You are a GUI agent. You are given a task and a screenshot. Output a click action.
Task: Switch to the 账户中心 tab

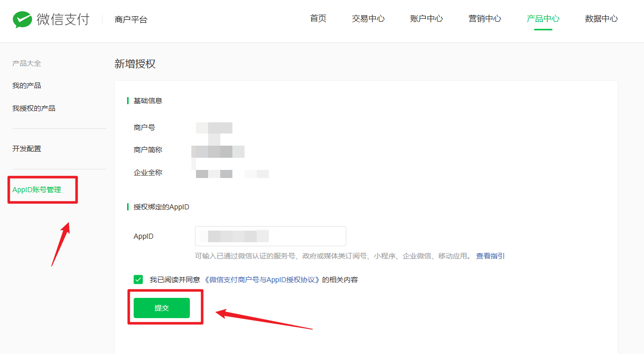[x=427, y=19]
